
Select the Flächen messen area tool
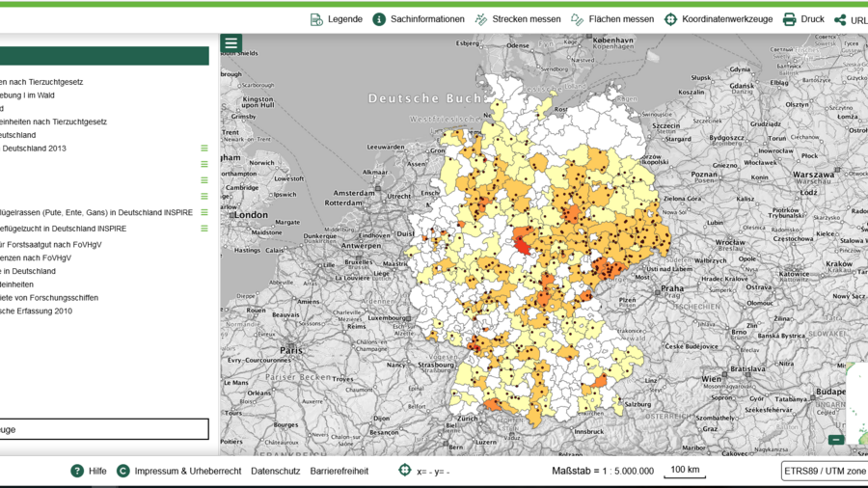[612, 19]
